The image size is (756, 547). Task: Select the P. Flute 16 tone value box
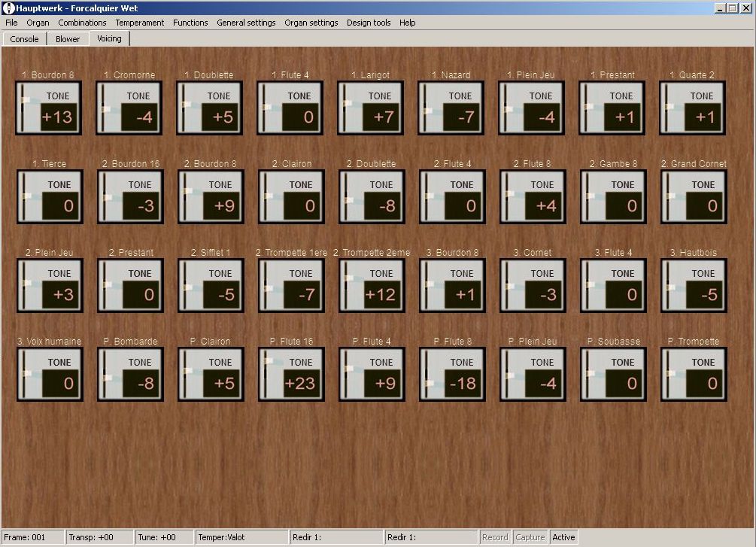coord(300,384)
